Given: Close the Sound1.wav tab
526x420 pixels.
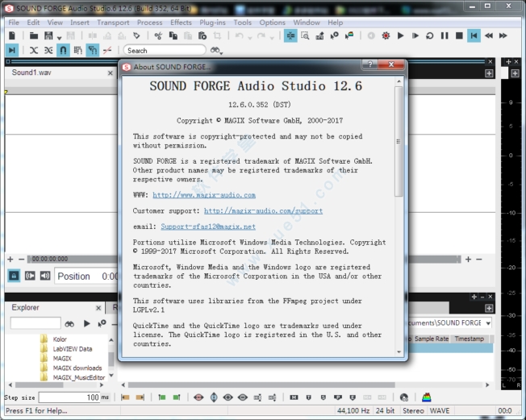Looking at the screenshot, I should [x=110, y=73].
